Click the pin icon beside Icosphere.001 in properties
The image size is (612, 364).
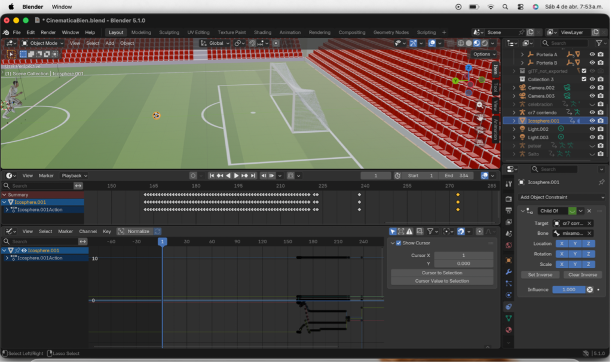[601, 182]
